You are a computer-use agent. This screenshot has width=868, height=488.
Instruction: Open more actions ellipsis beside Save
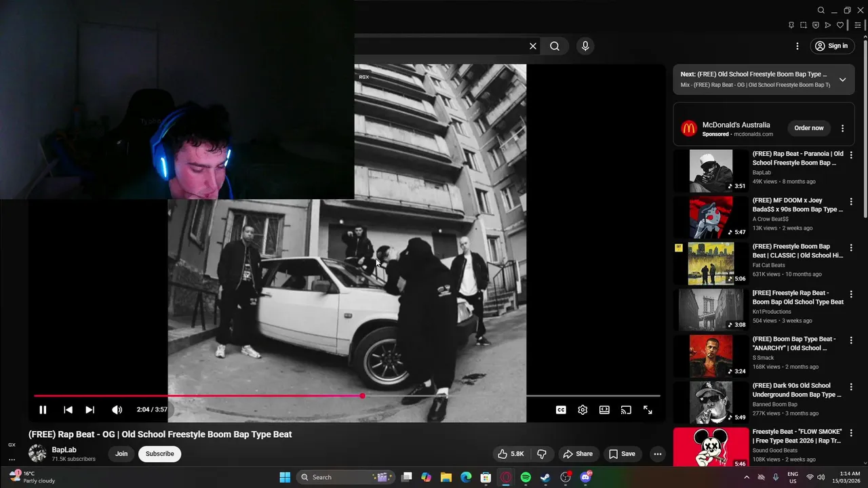[657, 454]
